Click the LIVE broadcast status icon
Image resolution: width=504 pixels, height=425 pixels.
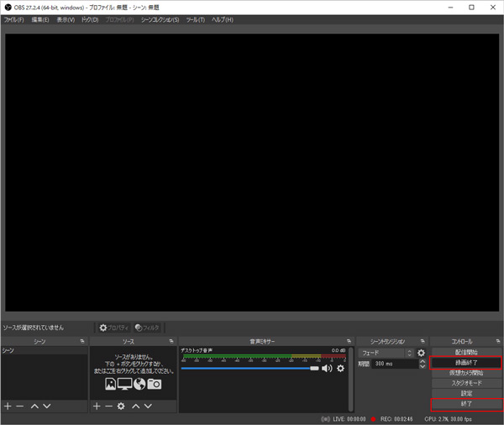(x=325, y=419)
